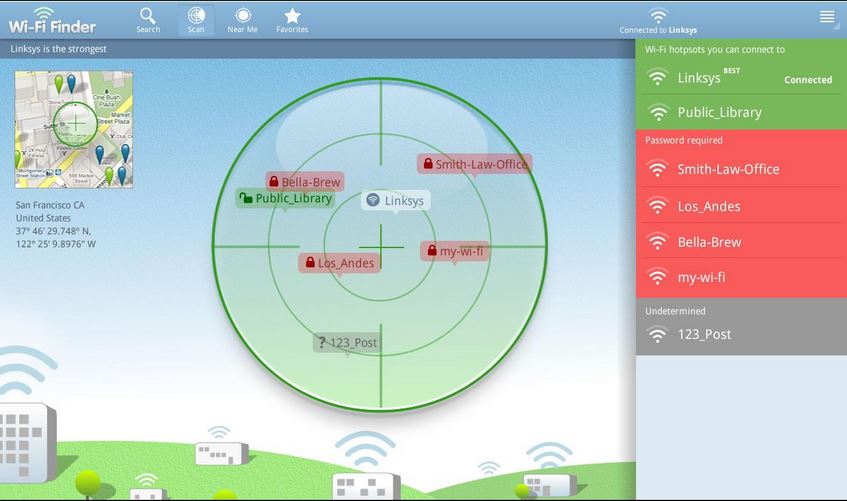Image resolution: width=847 pixels, height=501 pixels.
Task: Tap the 123_Post question-mark marker on radar
Action: (x=346, y=343)
